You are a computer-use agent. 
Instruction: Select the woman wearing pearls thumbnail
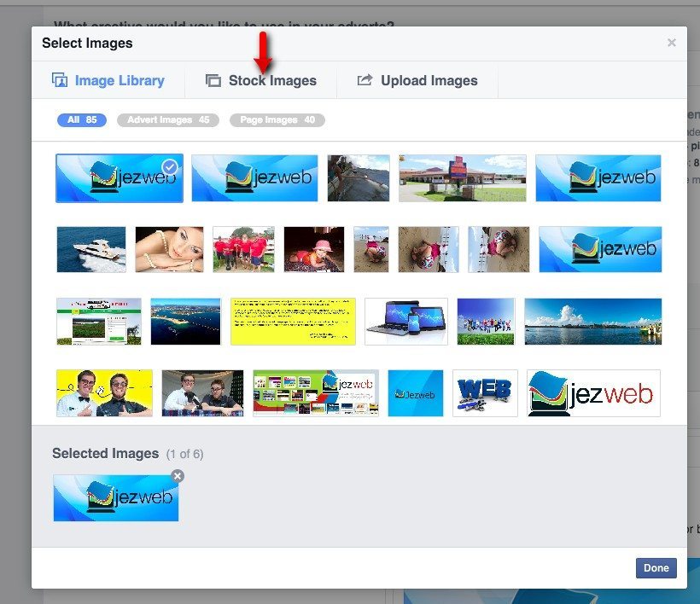pyautogui.click(x=168, y=248)
